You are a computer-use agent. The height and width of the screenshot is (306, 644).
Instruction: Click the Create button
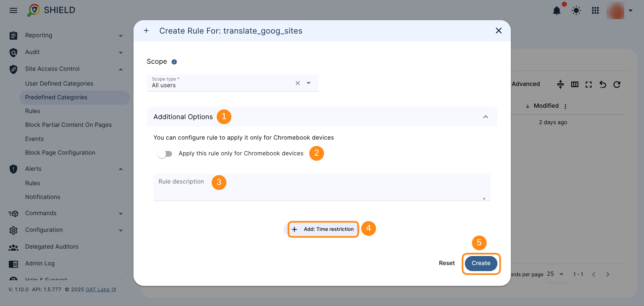click(481, 263)
